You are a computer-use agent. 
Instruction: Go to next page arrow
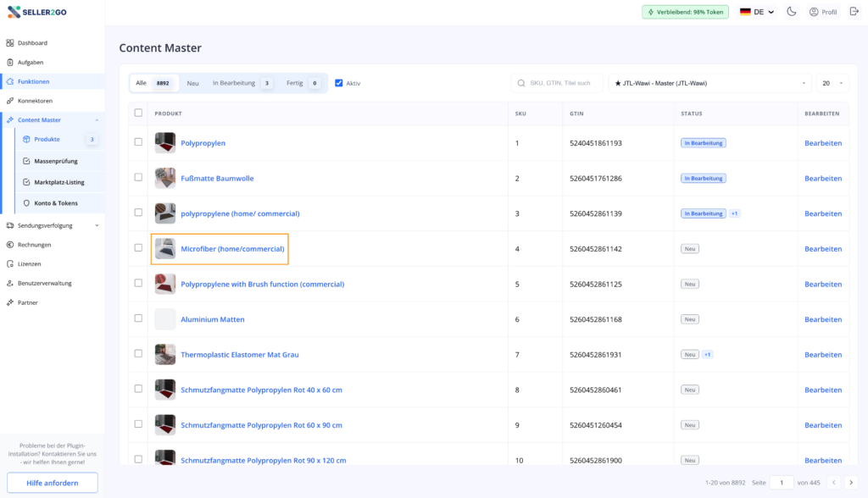click(851, 483)
